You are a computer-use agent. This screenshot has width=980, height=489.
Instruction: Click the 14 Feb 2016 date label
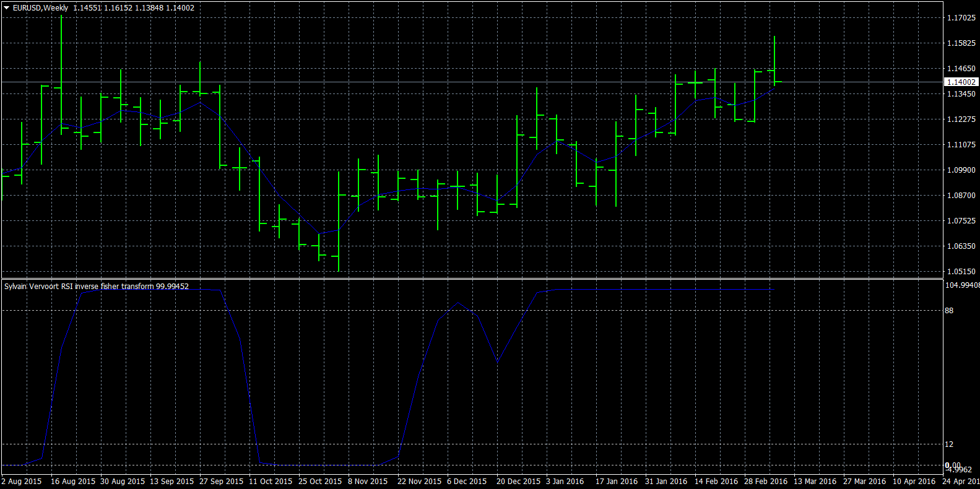click(716, 482)
